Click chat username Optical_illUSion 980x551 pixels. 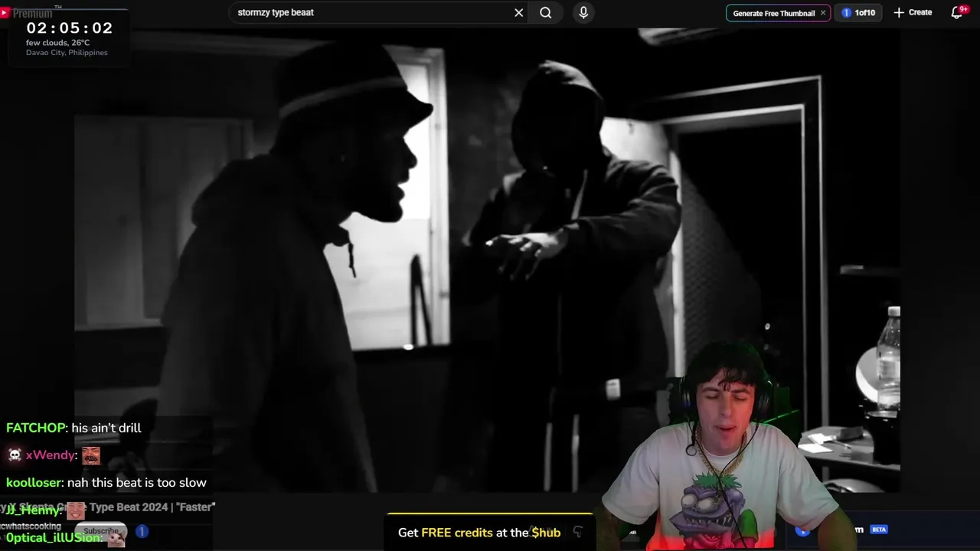(x=54, y=538)
